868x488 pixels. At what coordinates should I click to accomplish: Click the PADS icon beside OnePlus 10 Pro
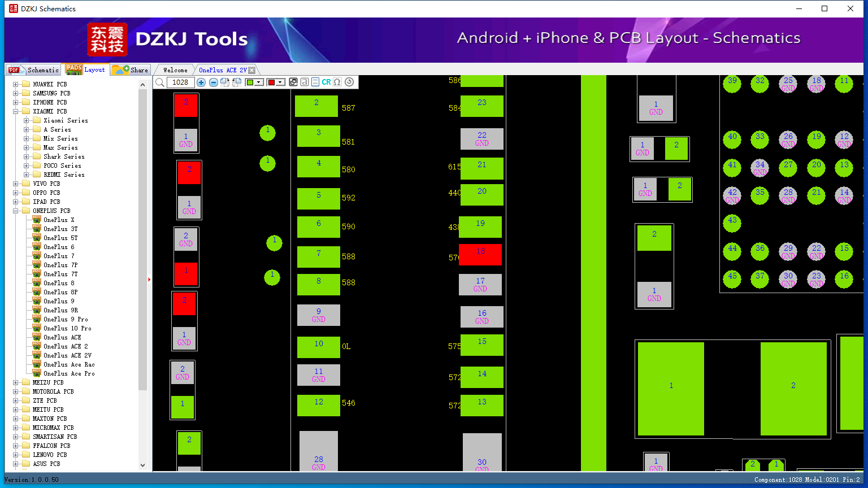pyautogui.click(x=37, y=328)
